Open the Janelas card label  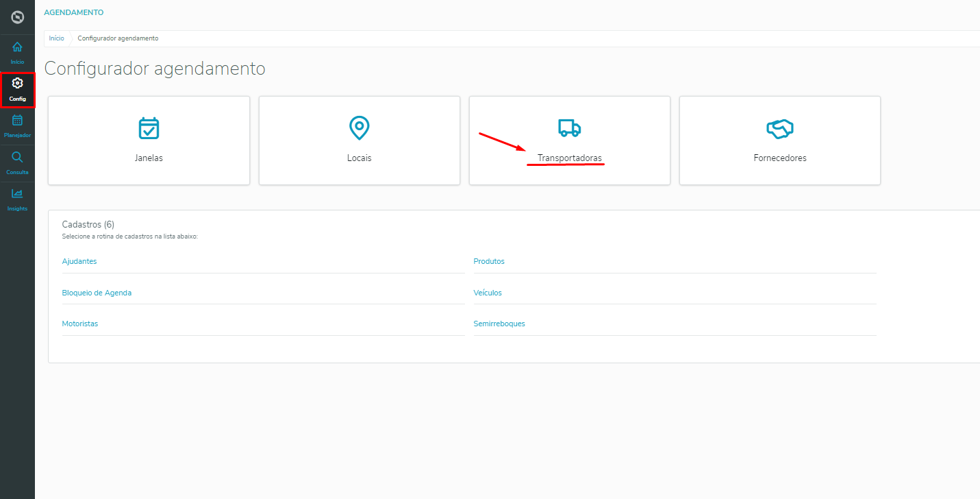[x=149, y=158]
